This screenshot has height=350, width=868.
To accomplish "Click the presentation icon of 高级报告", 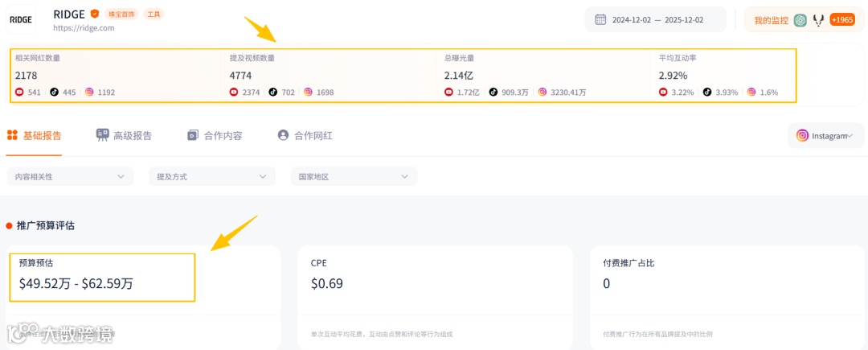I will click(x=102, y=135).
